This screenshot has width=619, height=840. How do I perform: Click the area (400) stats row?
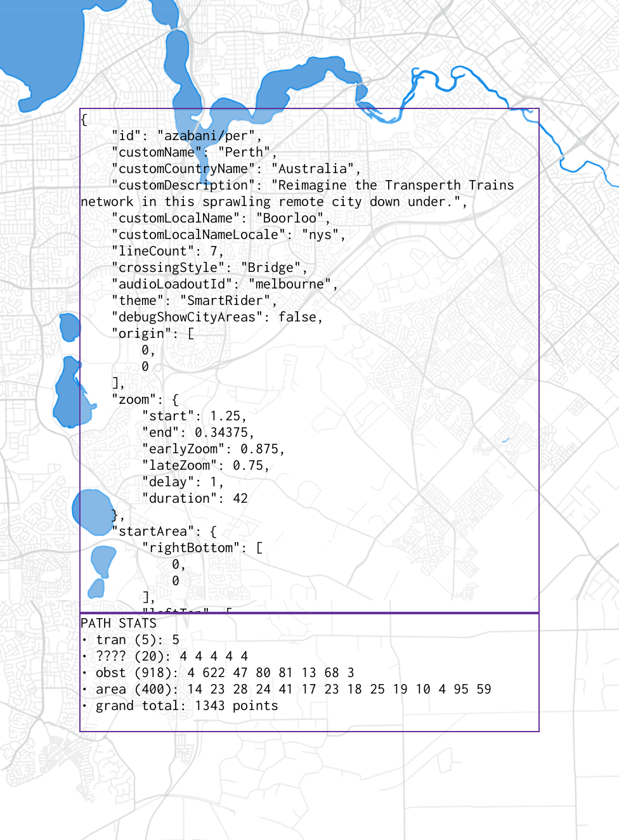point(286,689)
